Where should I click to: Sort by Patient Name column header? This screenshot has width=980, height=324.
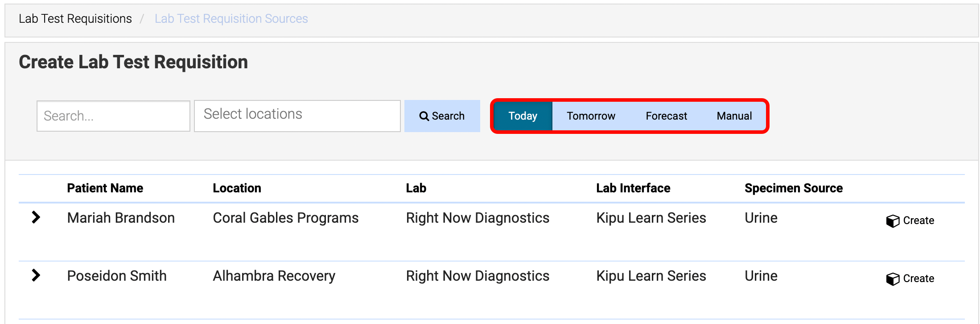(x=105, y=188)
